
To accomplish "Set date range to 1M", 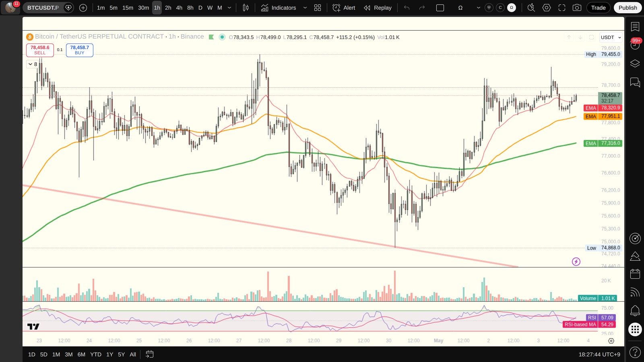I will click(56, 354).
